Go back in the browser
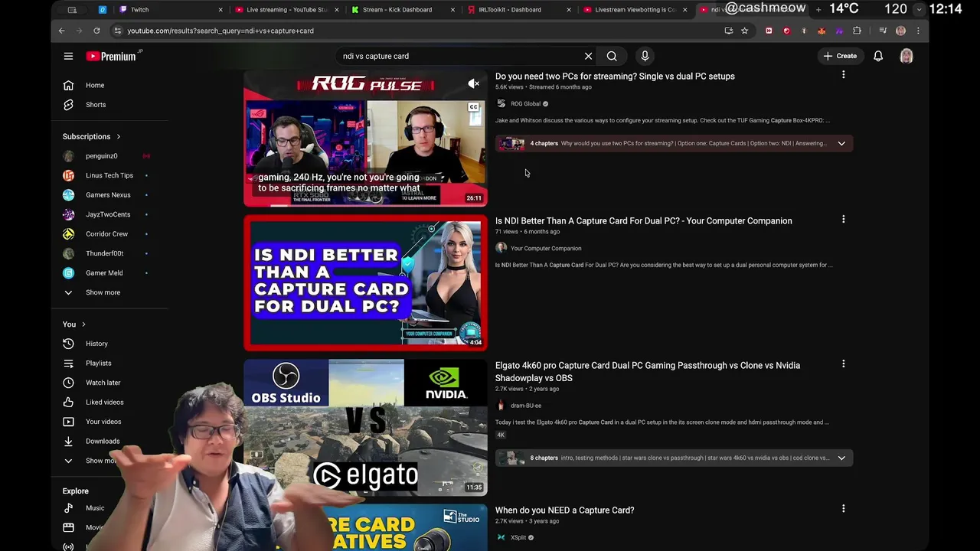The image size is (980, 551). click(x=62, y=31)
